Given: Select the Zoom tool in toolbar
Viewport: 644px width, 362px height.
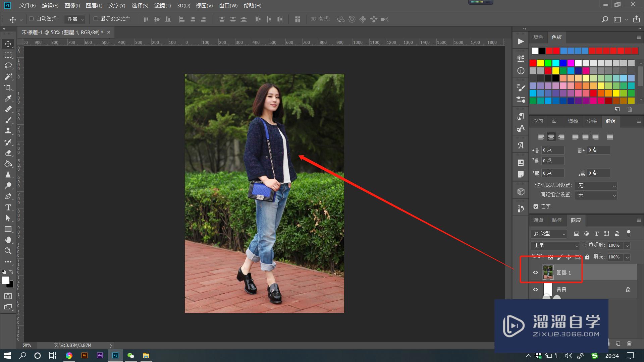Looking at the screenshot, I should click(8, 251).
